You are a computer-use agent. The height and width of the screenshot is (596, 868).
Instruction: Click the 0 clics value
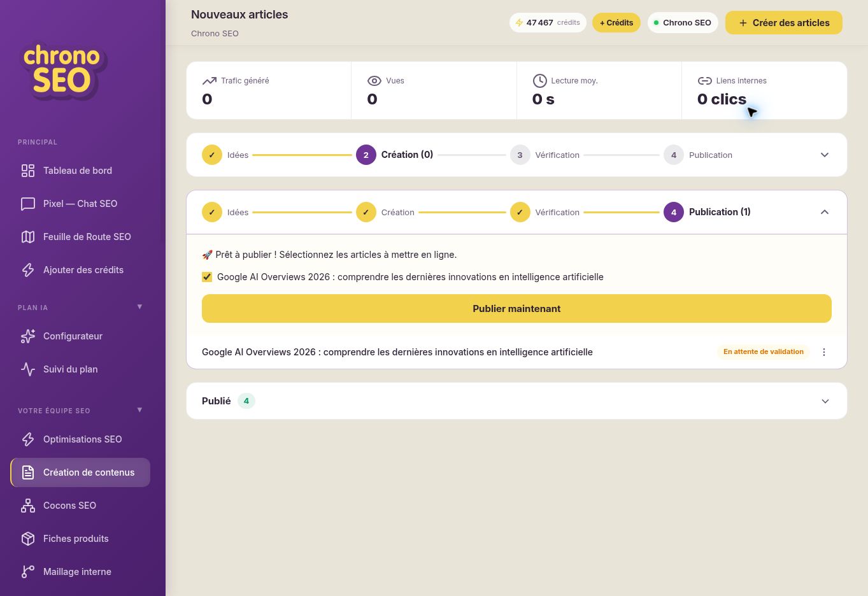coord(722,99)
